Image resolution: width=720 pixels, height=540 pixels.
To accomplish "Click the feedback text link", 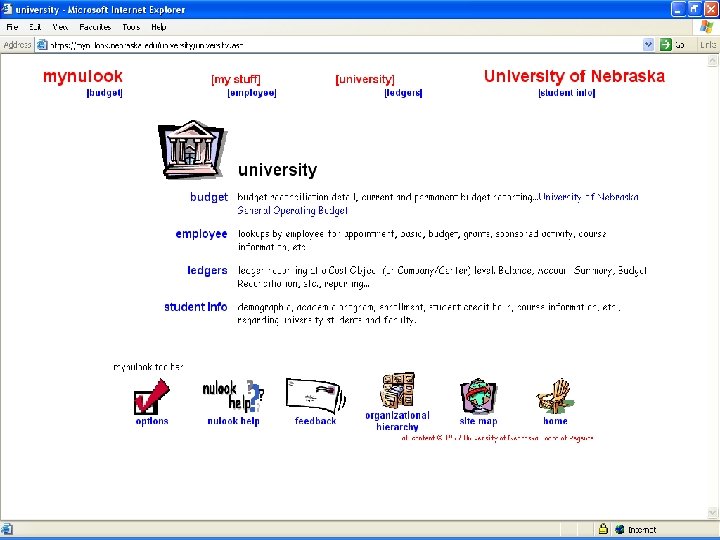I will point(315,421).
